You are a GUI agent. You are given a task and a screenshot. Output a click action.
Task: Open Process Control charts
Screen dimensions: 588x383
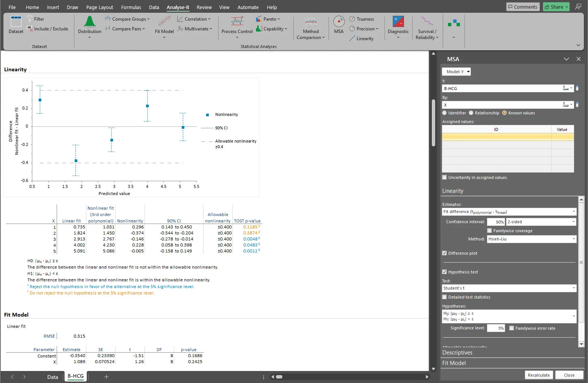237,27
